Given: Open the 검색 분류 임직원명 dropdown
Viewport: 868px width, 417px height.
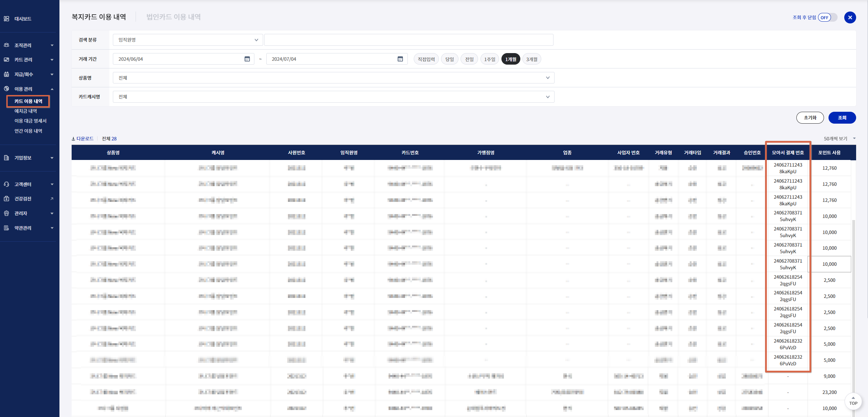Looking at the screenshot, I should point(188,40).
